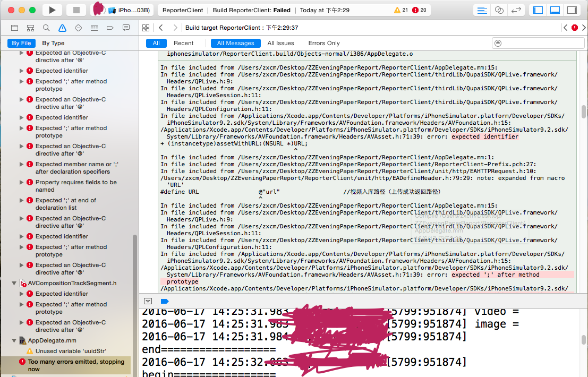Open the Project navigator
The height and width of the screenshot is (377, 588).
point(15,28)
